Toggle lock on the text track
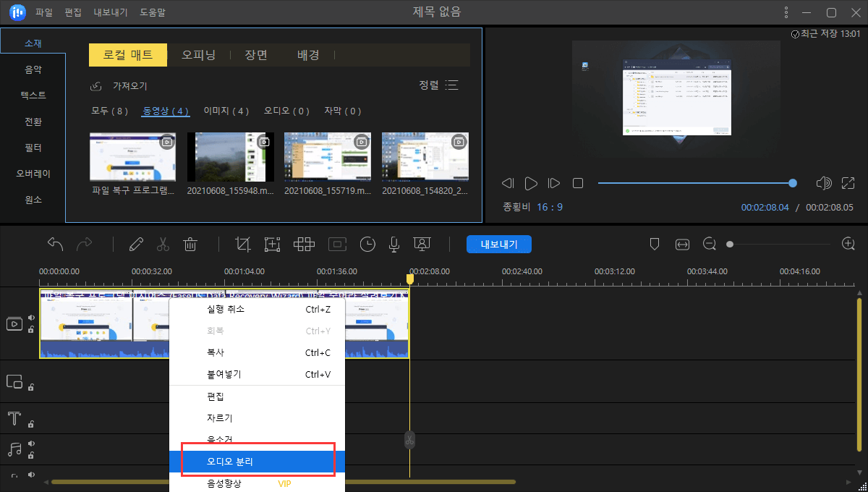This screenshot has width=868, height=492. pyautogui.click(x=31, y=424)
